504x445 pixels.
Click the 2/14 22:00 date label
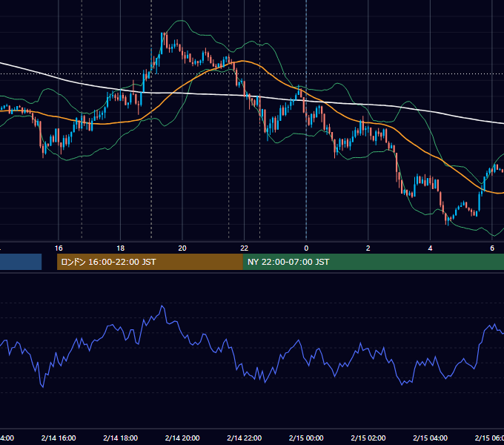tap(245, 438)
